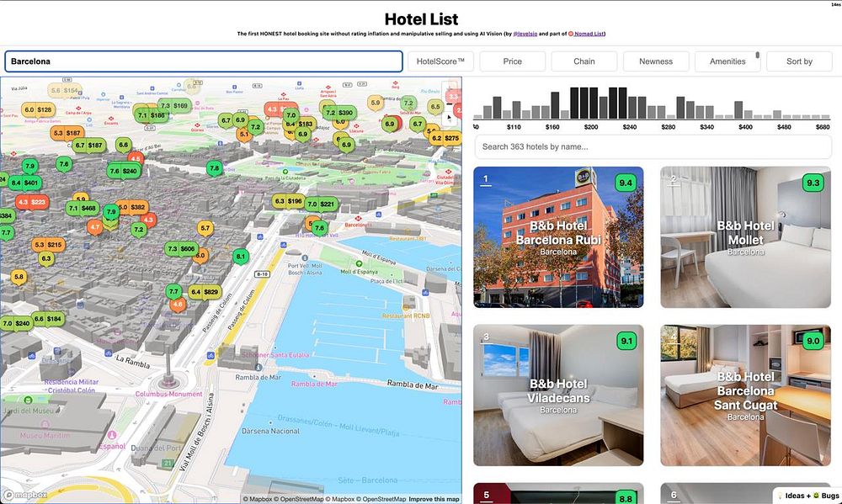This screenshot has height=504, width=842.
Task: Select the 7.0 $221 map marker
Action: click(x=321, y=204)
